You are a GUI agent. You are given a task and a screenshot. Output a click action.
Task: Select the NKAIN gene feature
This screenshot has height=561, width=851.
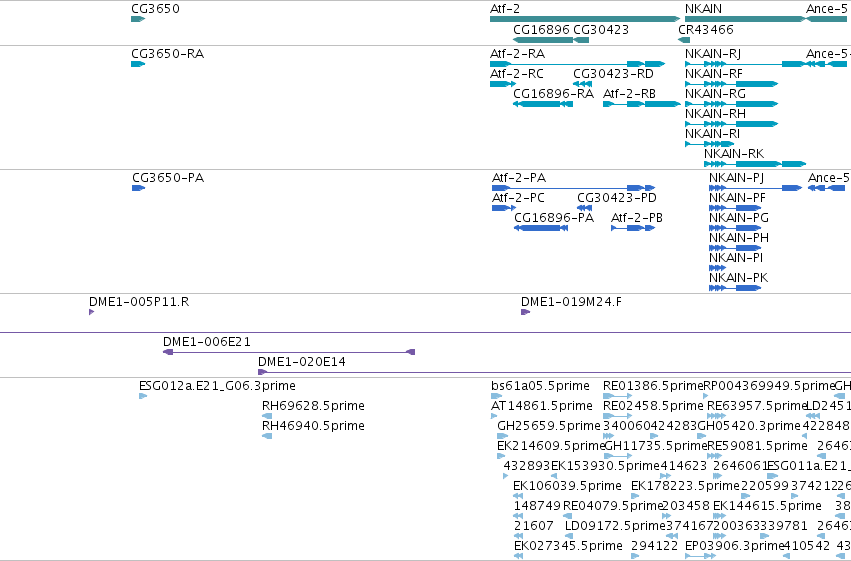pos(745,19)
